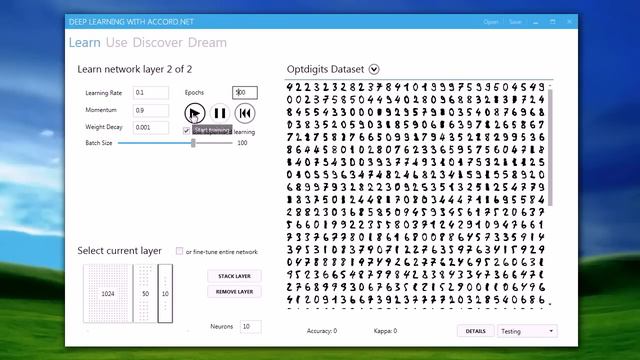
Task: Select the 50-neuron layer block
Action: 145,293
